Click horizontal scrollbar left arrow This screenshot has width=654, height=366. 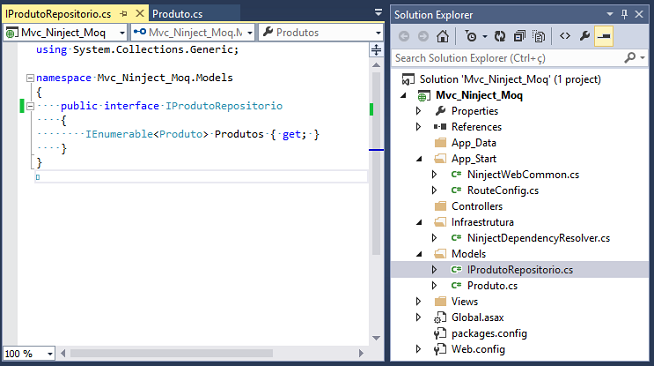[x=63, y=353]
